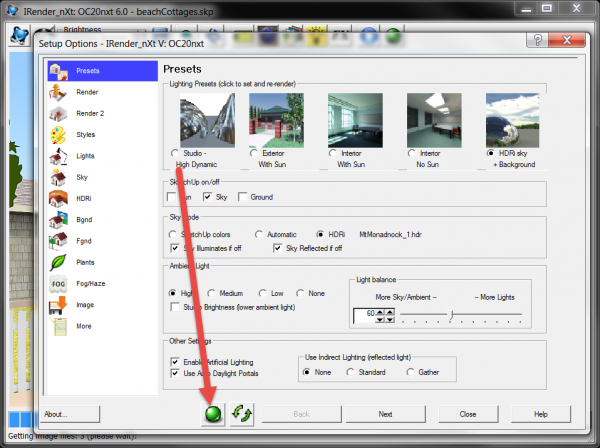Click the green refresh arrows icon
The width and height of the screenshot is (600, 448).
(240, 413)
